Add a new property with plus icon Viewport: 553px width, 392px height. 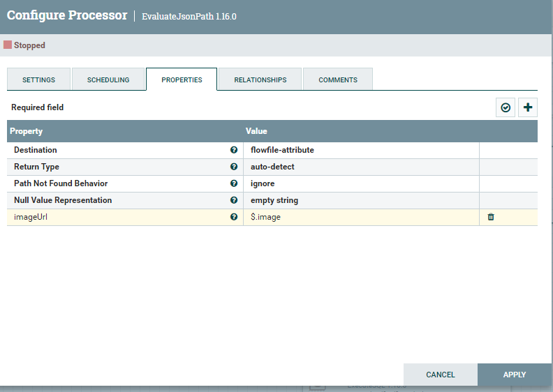pos(528,107)
